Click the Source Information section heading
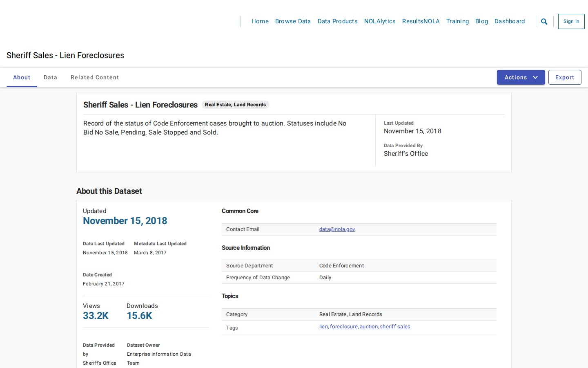588x368 pixels. point(246,248)
